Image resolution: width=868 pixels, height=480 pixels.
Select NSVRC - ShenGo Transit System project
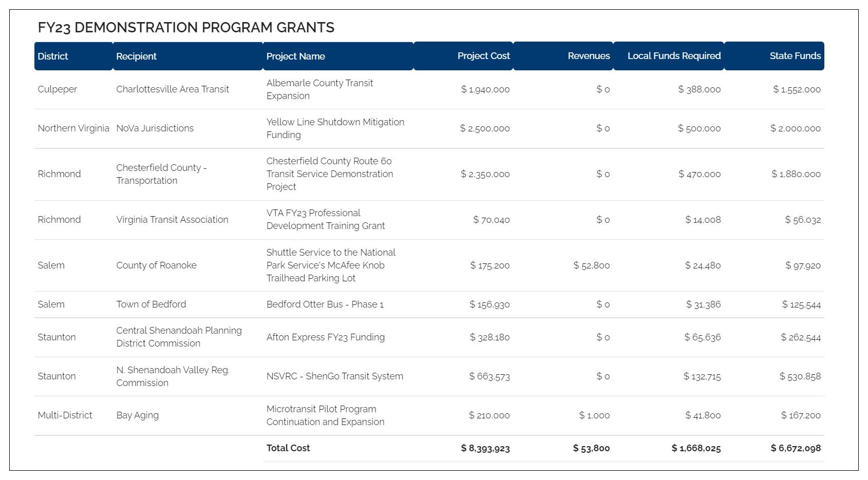click(x=335, y=376)
